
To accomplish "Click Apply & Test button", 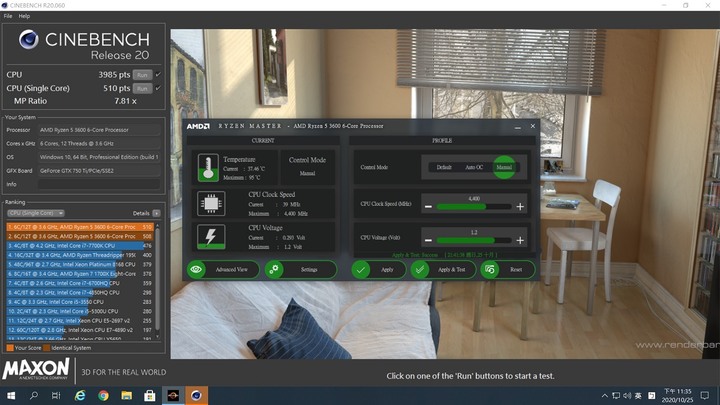I will tap(443, 270).
